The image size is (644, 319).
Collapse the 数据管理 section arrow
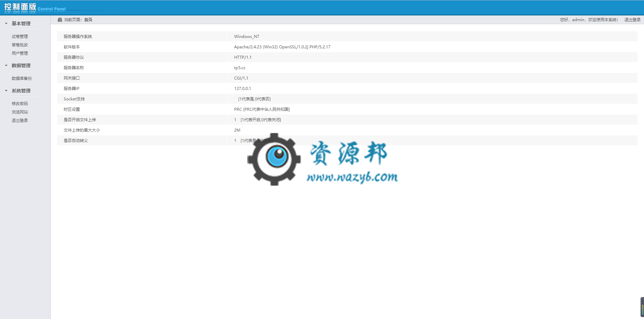6,65
